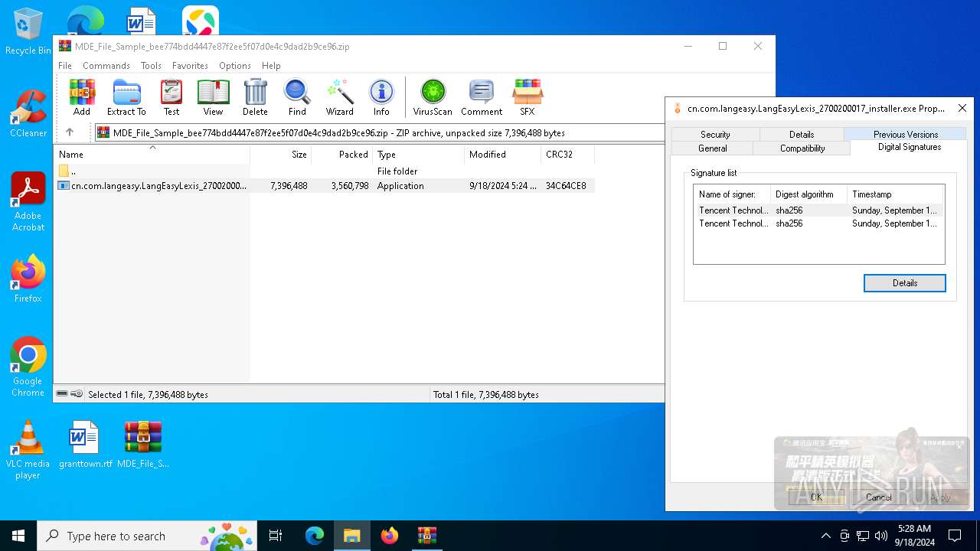The height and width of the screenshot is (551, 980).
Task: Open the Find magnifier tool
Action: [297, 97]
